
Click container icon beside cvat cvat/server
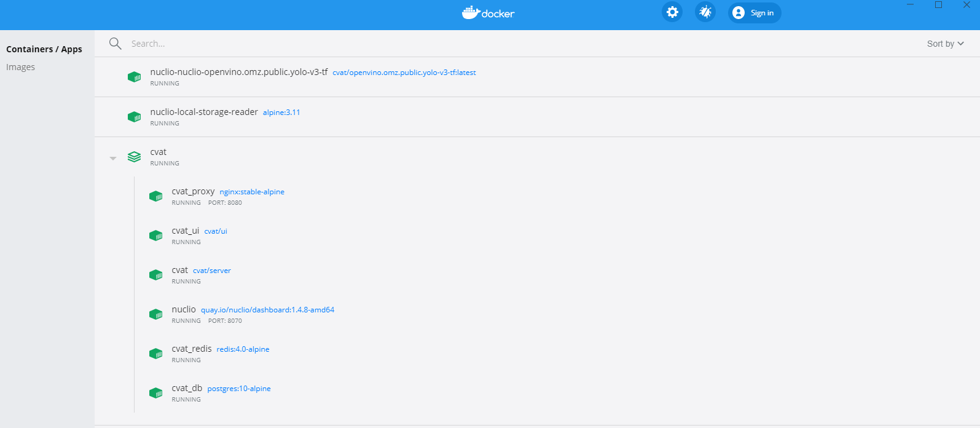point(155,275)
